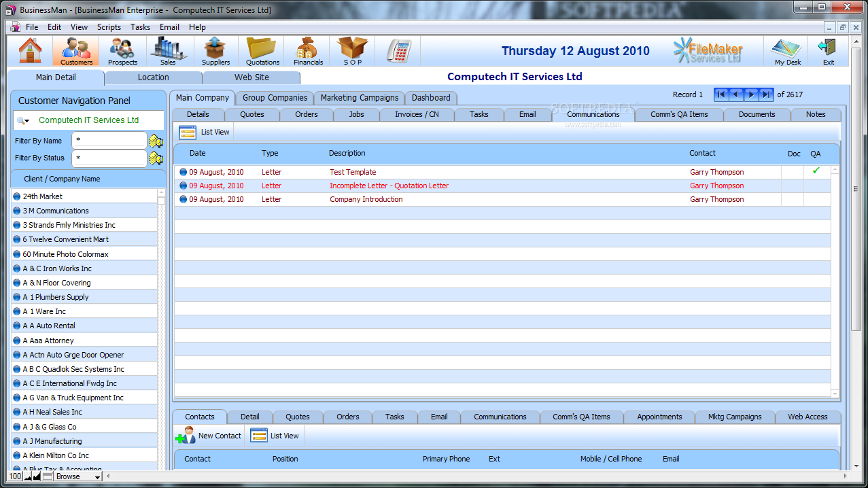Click Garry Thompson contact on Test Template row

tap(716, 172)
